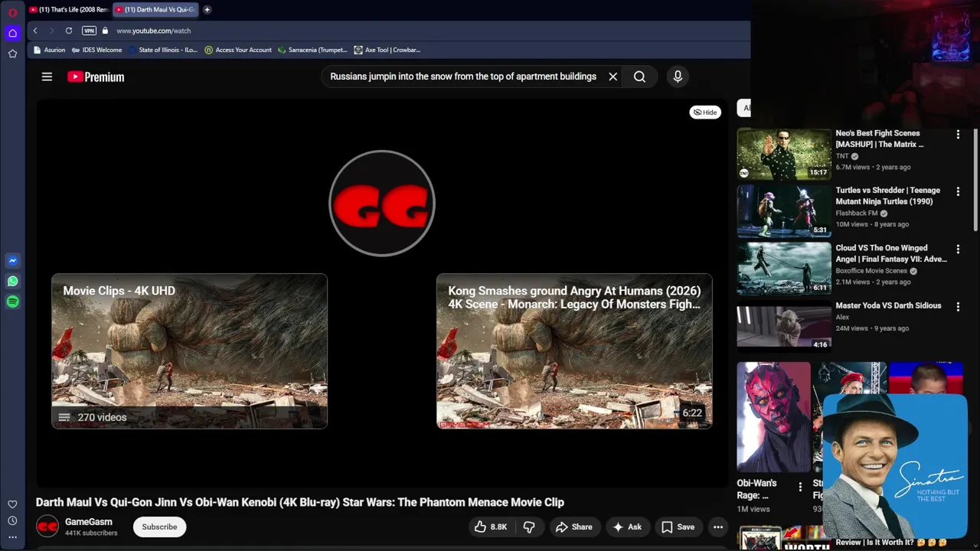
Task: Open the Opera menu logo
Action: click(12, 12)
